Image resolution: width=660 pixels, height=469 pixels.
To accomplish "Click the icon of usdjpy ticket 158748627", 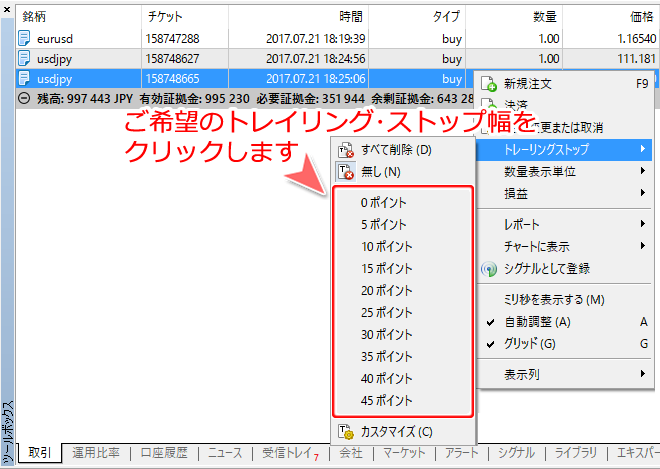I will click(24, 58).
